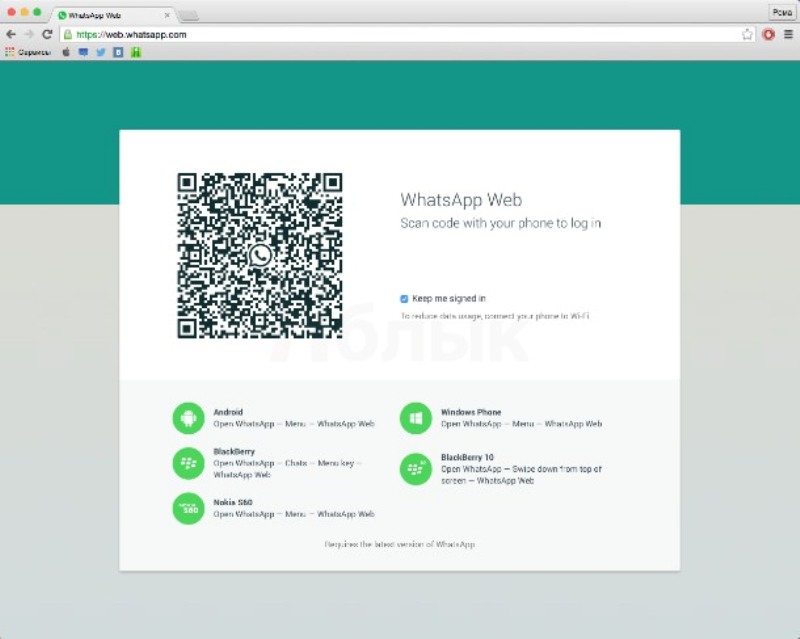Open the blue square bookmark icon
800x639 pixels.
118,52
